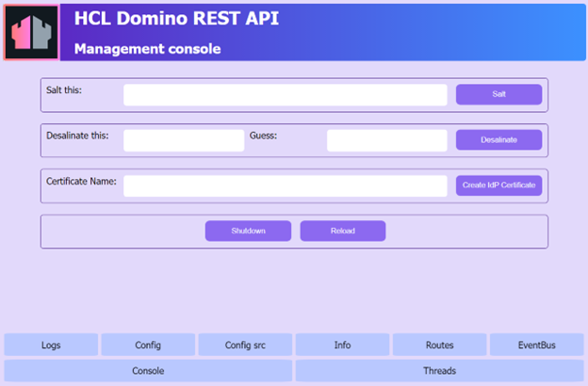The width and height of the screenshot is (588, 386).
Task: Click the HCL Domino logo icon
Action: [32, 33]
